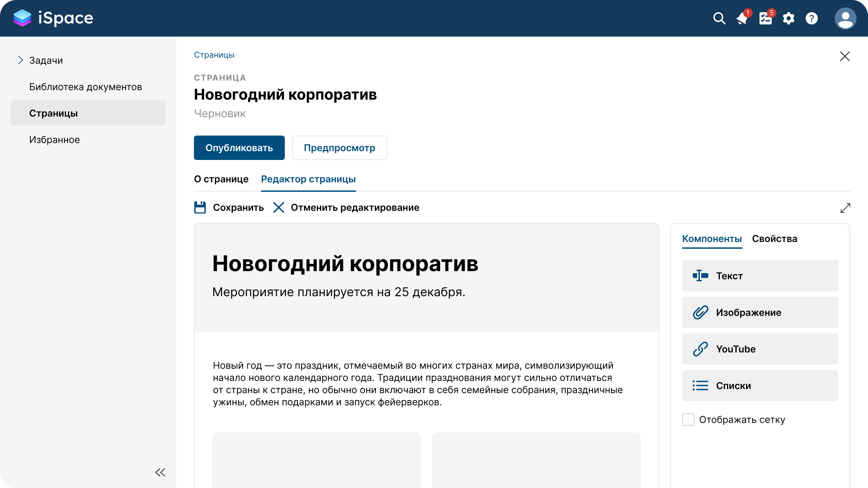Go back via the Страницы breadcrumb link
The image size is (868, 488).
tap(214, 55)
